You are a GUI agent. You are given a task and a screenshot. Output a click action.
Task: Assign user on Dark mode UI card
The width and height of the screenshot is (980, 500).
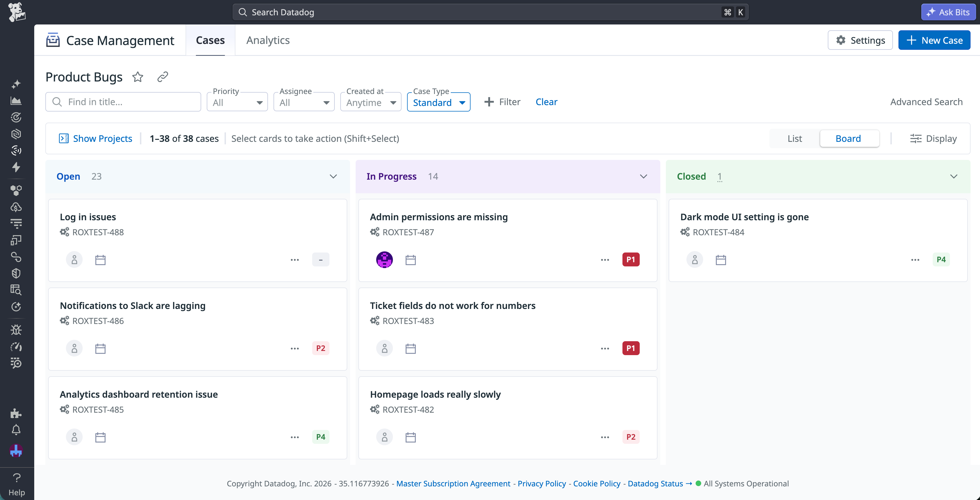pyautogui.click(x=695, y=260)
